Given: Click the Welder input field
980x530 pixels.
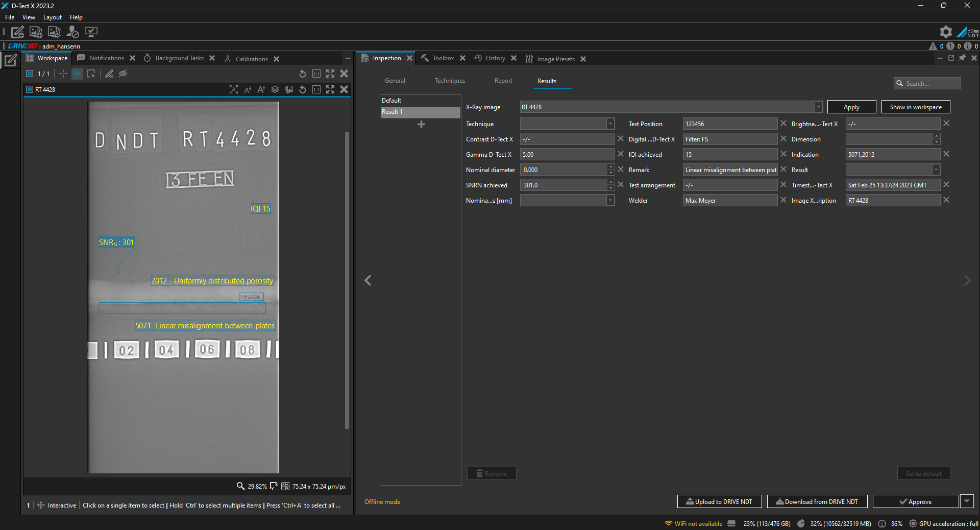Looking at the screenshot, I should pos(730,200).
